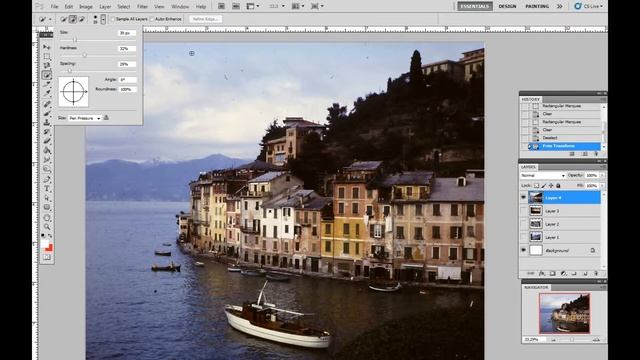Switch to Essentials workspace

(x=475, y=7)
